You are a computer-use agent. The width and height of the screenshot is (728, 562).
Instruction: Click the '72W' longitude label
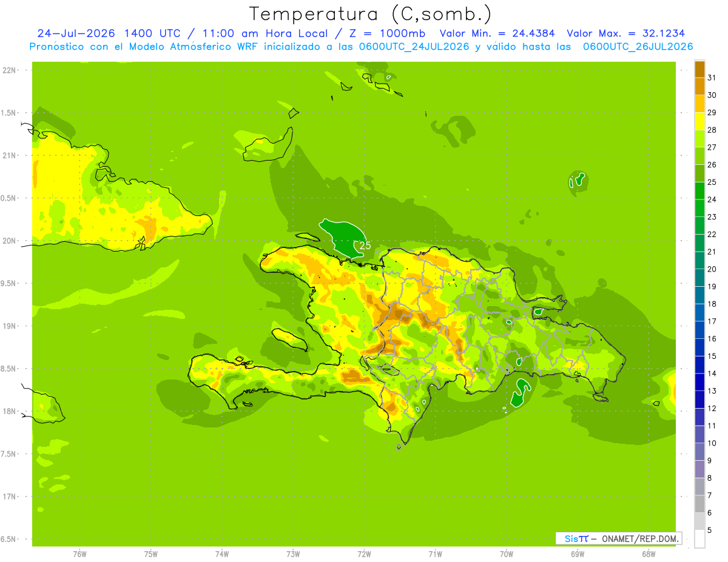point(364,554)
